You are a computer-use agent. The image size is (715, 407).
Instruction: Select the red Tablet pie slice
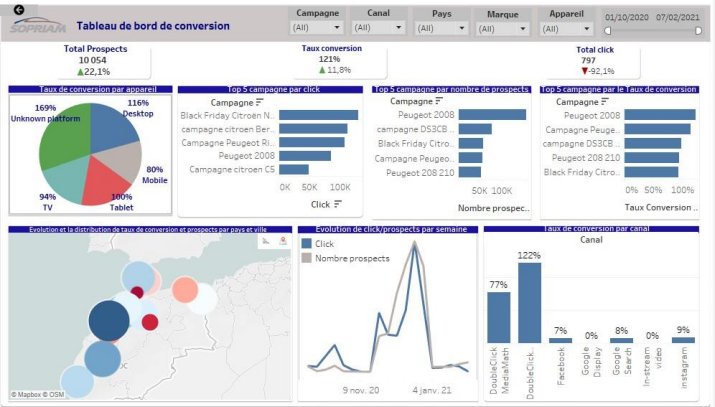[x=103, y=182]
